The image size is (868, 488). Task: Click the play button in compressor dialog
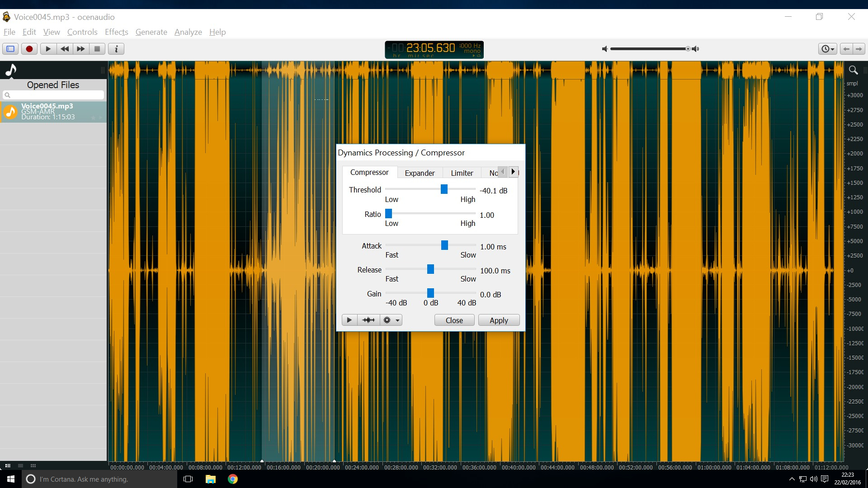coord(349,320)
